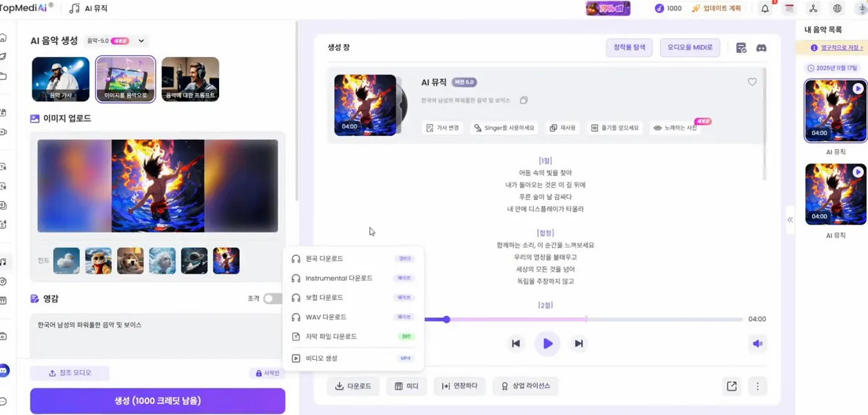Click the uploaded image preview area
868x415 pixels.
coord(158,185)
